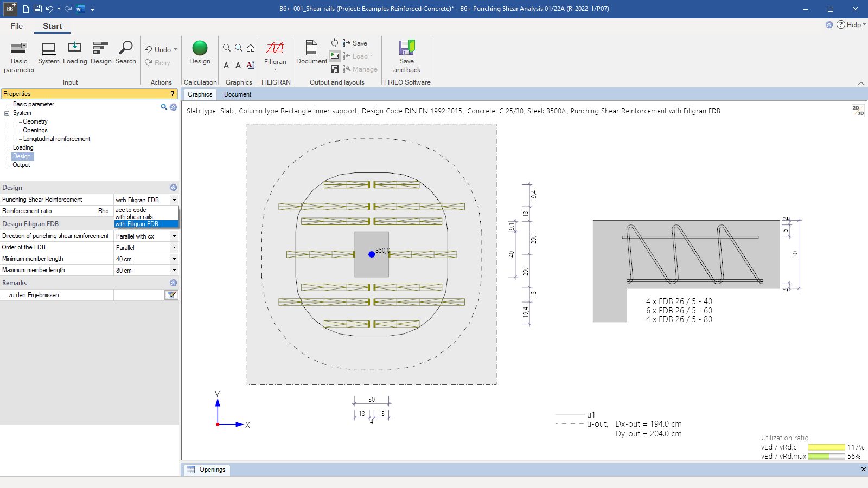Open the Openings bottom tab
The height and width of the screenshot is (488, 868).
(x=207, y=470)
